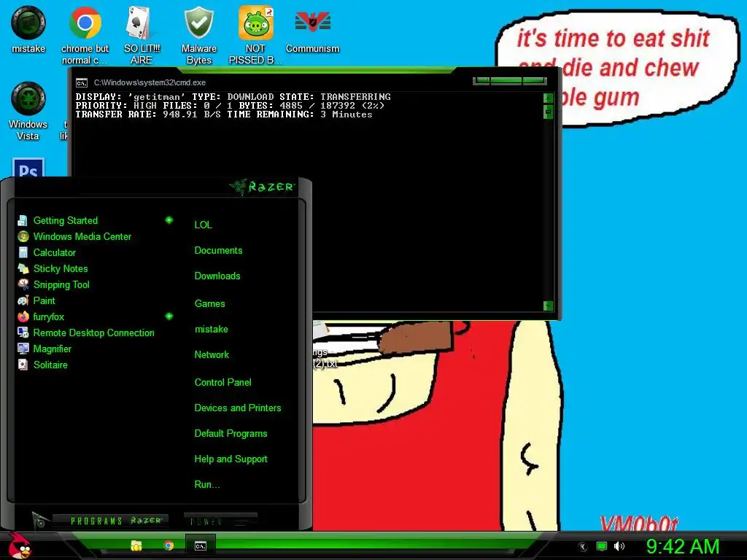This screenshot has height=560, width=747.
Task: Click the Snipping Tool scissors icon
Action: [x=23, y=285]
